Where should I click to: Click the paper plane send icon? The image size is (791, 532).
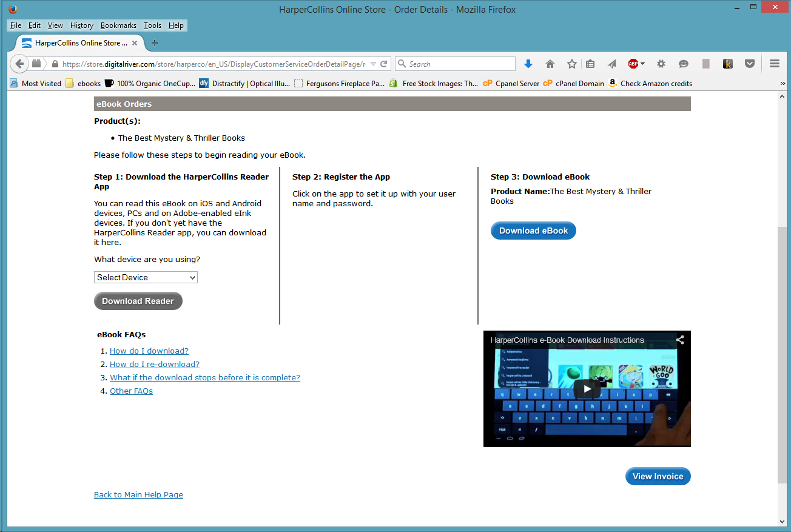pos(612,64)
